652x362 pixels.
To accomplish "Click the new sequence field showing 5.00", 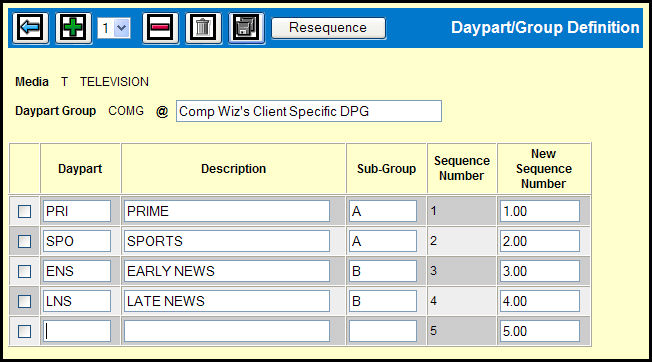I will 540,331.
